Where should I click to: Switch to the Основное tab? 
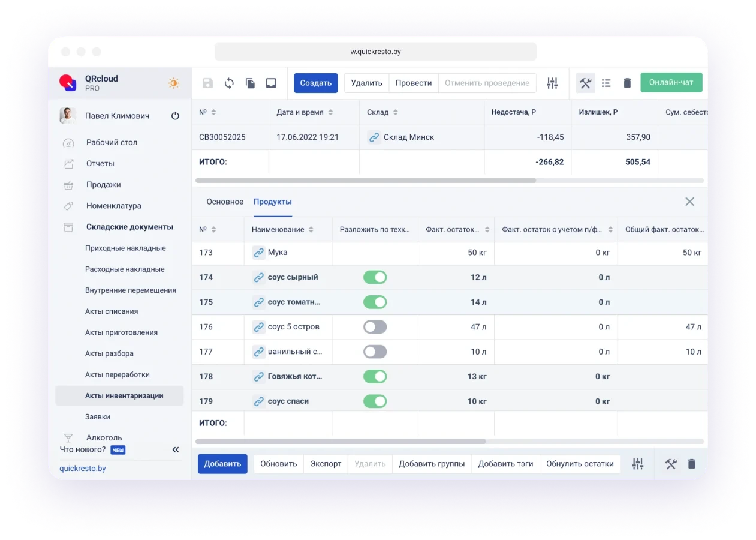225,202
